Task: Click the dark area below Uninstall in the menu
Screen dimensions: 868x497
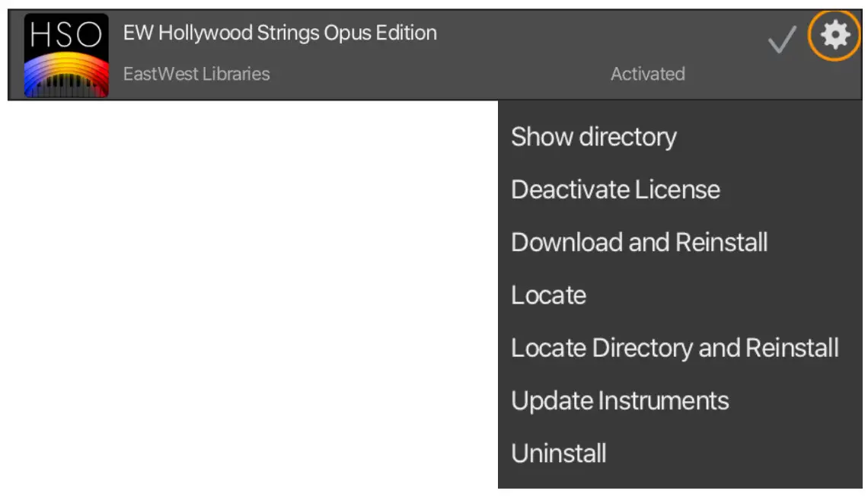Action: tap(678, 481)
